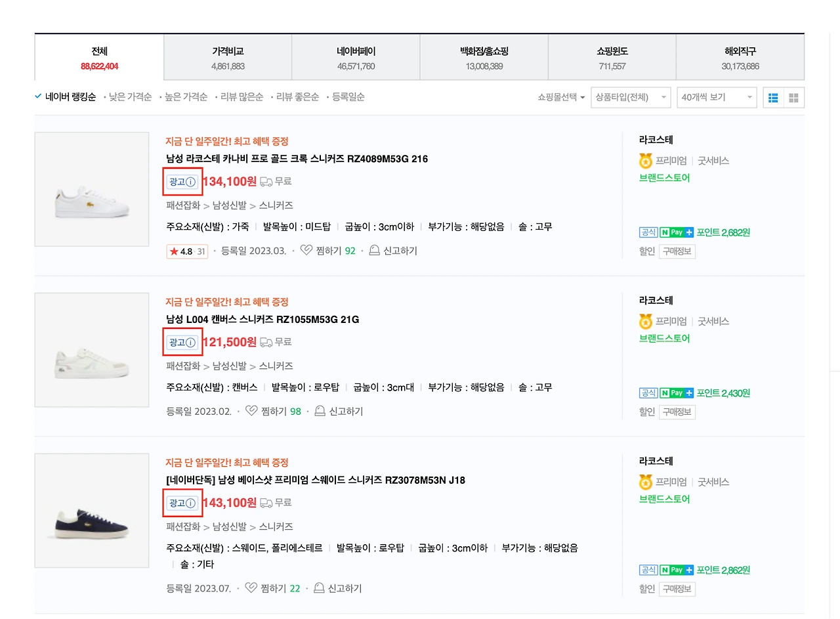840x619 pixels.
Task: Click premium medal icon in L004 캔버스 listing
Action: 645,322
